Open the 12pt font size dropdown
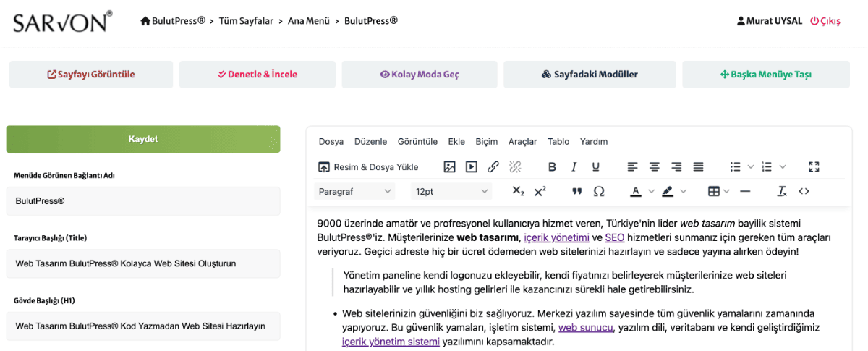Screen dimensions: 868x351 pyautogui.click(x=451, y=192)
